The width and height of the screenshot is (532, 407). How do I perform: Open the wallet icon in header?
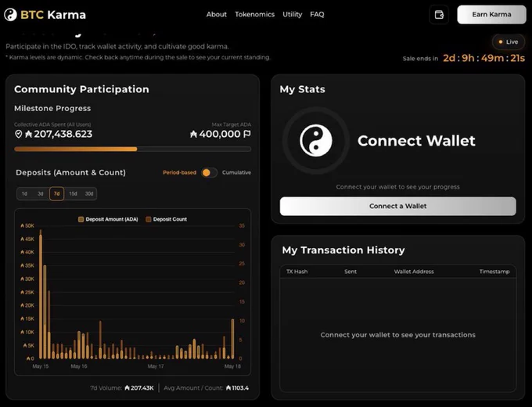[x=439, y=15]
